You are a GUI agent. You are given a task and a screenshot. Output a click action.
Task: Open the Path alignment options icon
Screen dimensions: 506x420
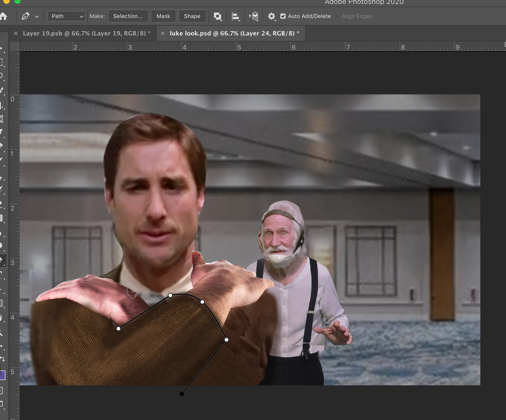235,16
